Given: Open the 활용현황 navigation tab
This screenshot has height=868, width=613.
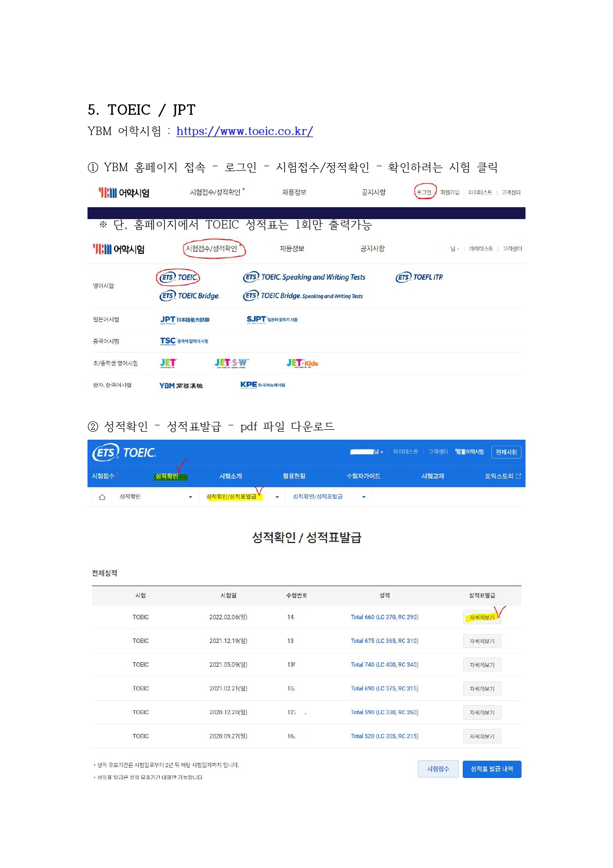Looking at the screenshot, I should 294,476.
